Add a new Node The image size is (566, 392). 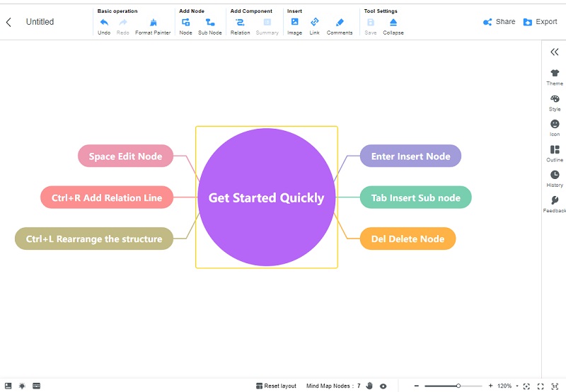tap(185, 26)
